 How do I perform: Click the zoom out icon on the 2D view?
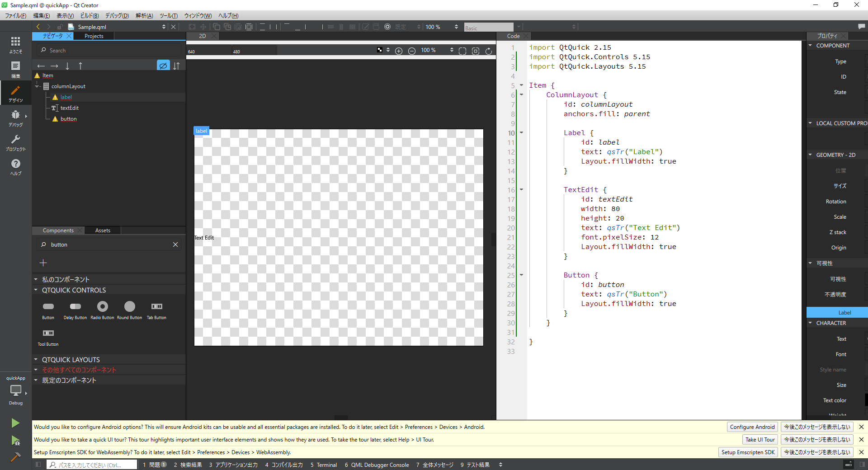click(412, 51)
